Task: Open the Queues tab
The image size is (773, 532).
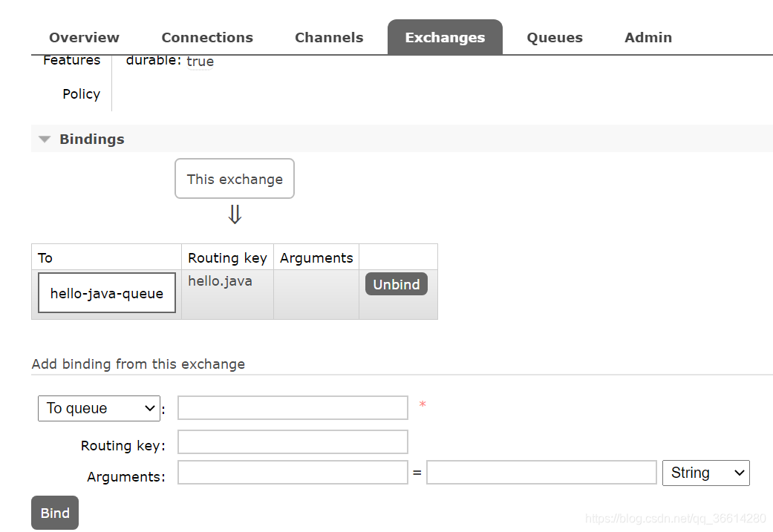Action: [555, 38]
